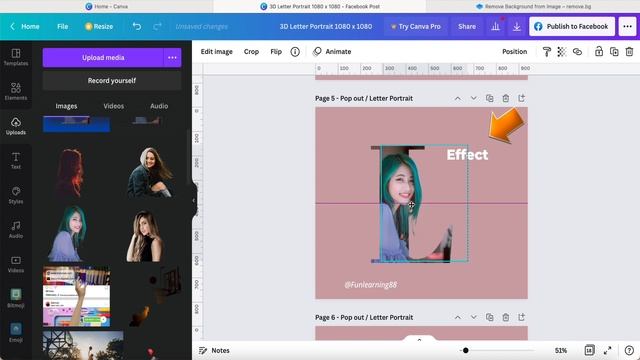The height and width of the screenshot is (360, 640).
Task: Select the teal-haired woman upload thumbnail
Action: click(67, 233)
